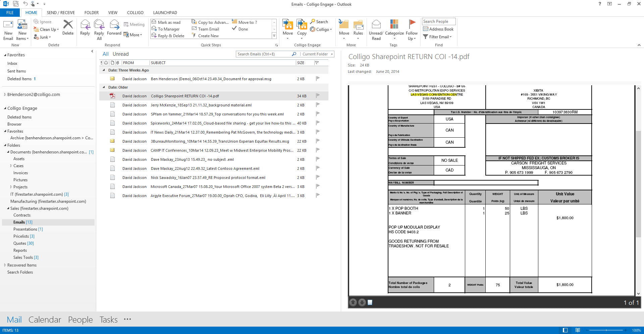Switch to the VIEW tab
This screenshot has height=334, width=644.
[x=113, y=13]
